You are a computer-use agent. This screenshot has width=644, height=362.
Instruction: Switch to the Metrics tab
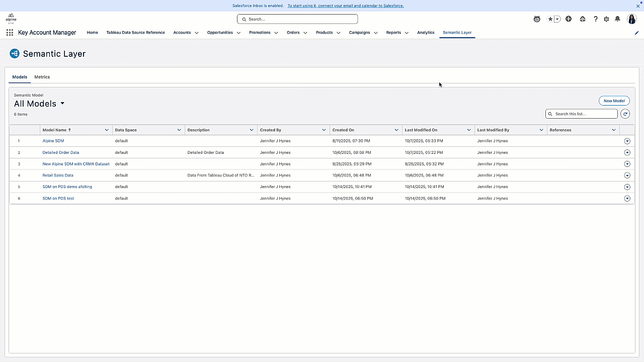pos(42,76)
